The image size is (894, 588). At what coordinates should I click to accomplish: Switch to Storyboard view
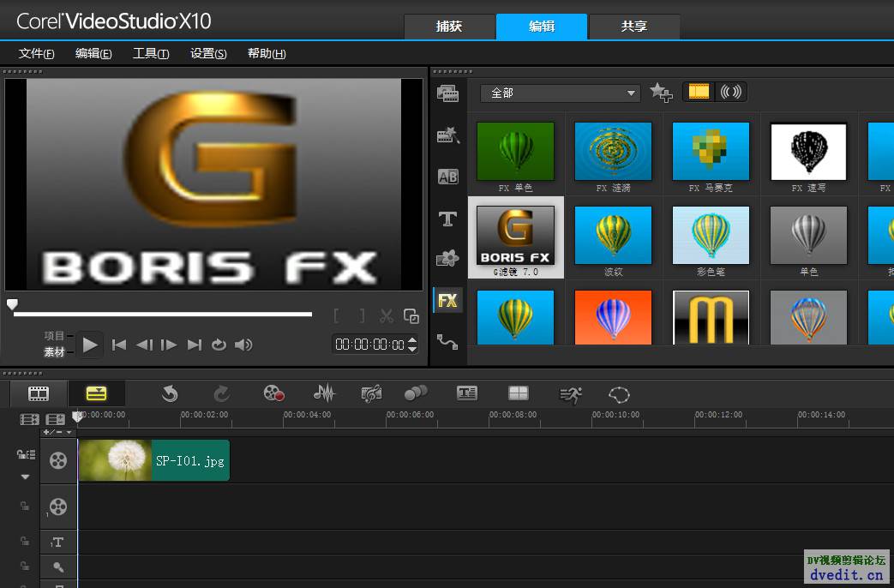pos(39,393)
